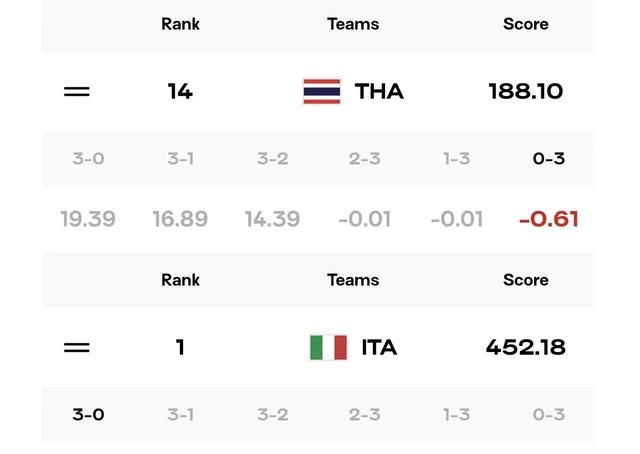Choose Italy's 1-3 scenario

(x=457, y=414)
